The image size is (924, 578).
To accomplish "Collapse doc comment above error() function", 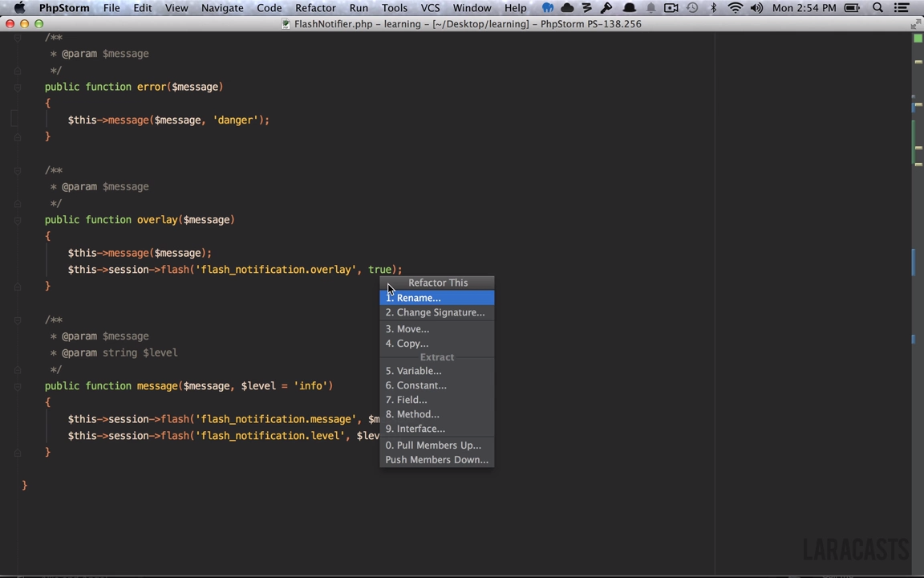I will pyautogui.click(x=18, y=38).
